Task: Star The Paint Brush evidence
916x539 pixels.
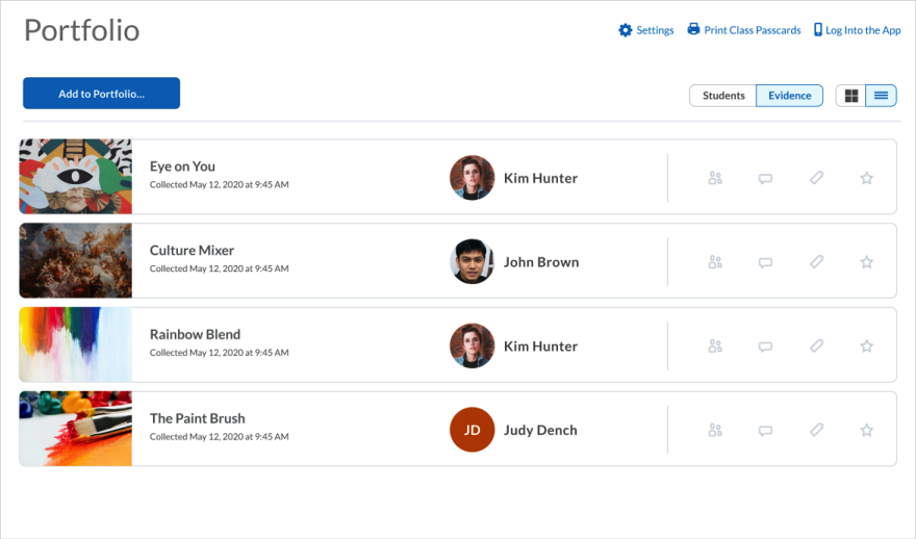Action: coord(867,430)
